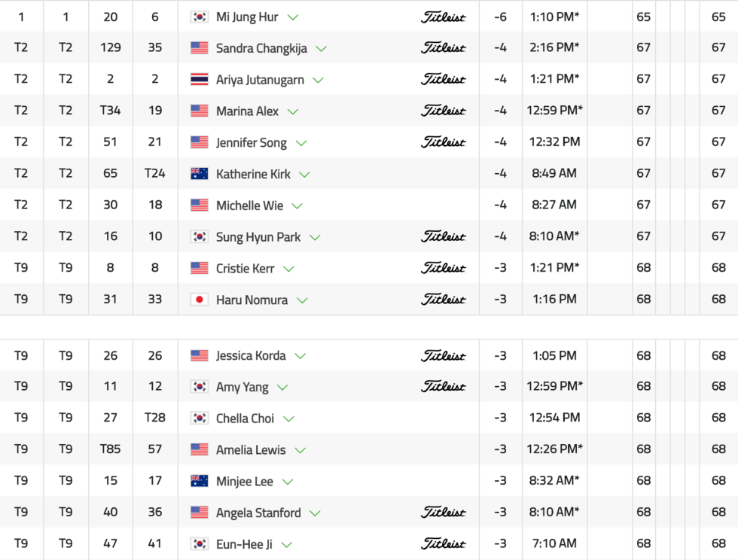This screenshot has height=560, width=738.
Task: Expand Sung Hyun Park's player details
Action: point(315,237)
